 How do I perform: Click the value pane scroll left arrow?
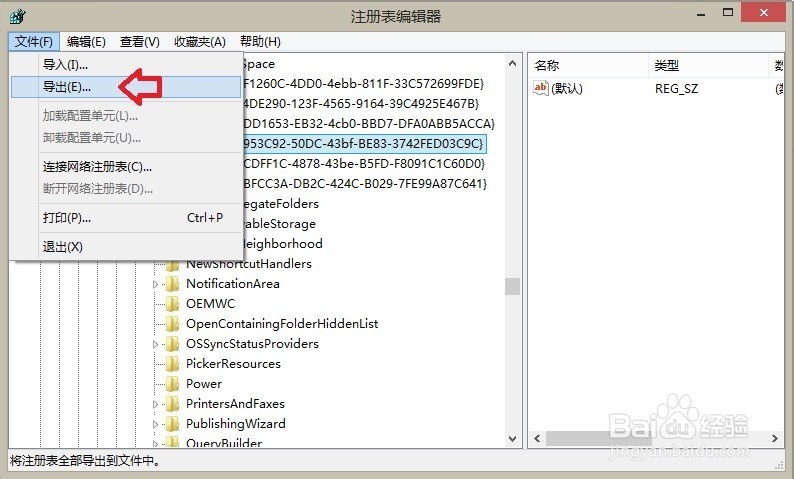click(537, 438)
